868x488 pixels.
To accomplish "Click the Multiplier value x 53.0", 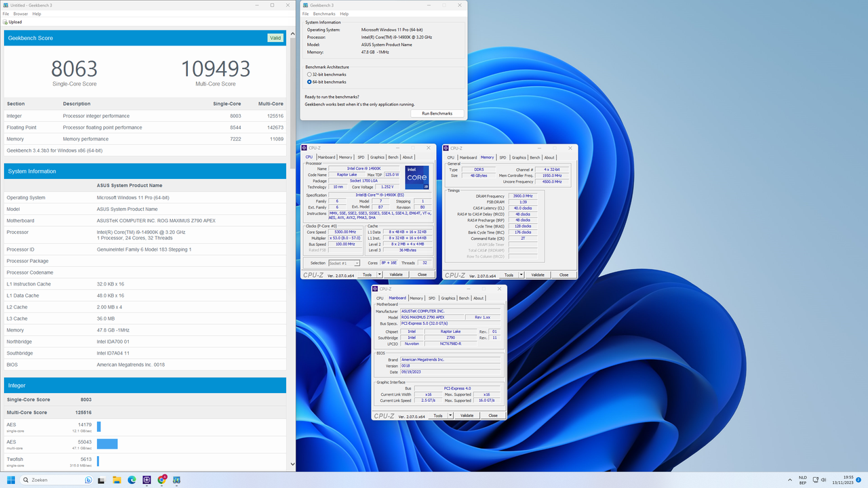I will pos(346,238).
